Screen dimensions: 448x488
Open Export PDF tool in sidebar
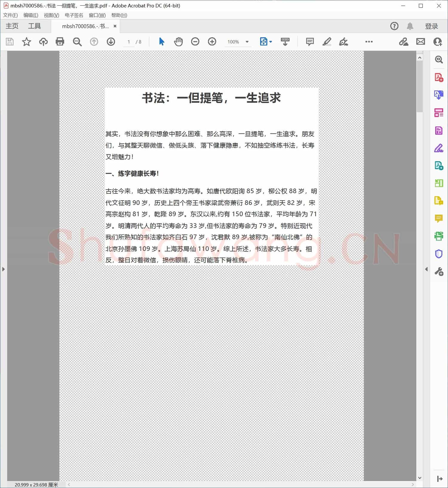[x=439, y=95]
